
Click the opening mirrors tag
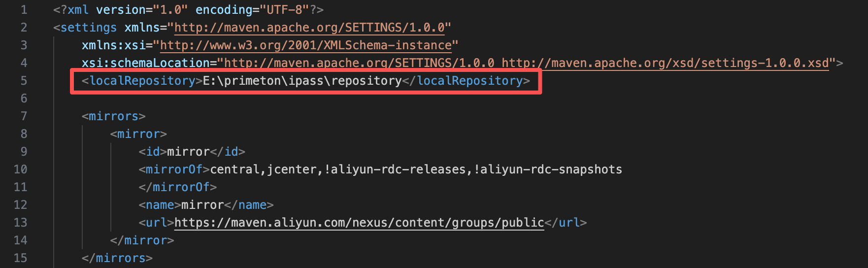(x=113, y=116)
